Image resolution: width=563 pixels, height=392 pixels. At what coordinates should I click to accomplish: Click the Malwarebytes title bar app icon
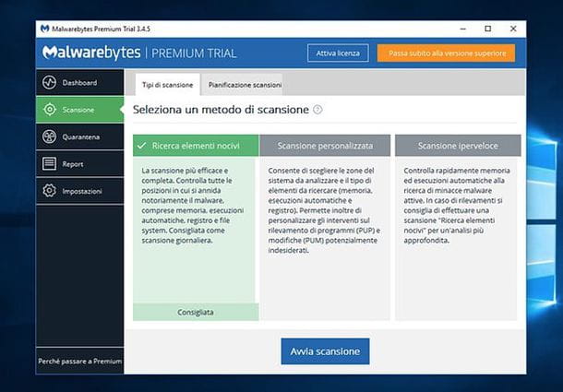coord(46,29)
